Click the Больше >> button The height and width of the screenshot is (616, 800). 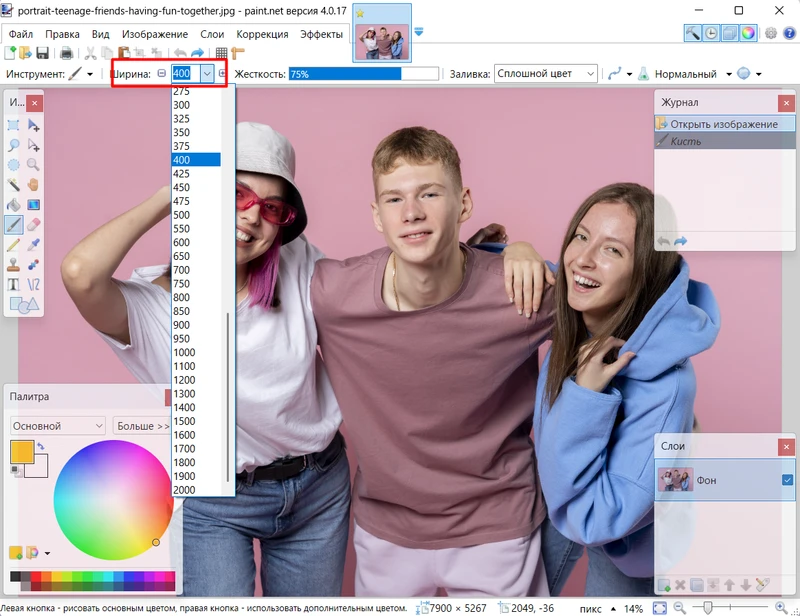pos(142,426)
